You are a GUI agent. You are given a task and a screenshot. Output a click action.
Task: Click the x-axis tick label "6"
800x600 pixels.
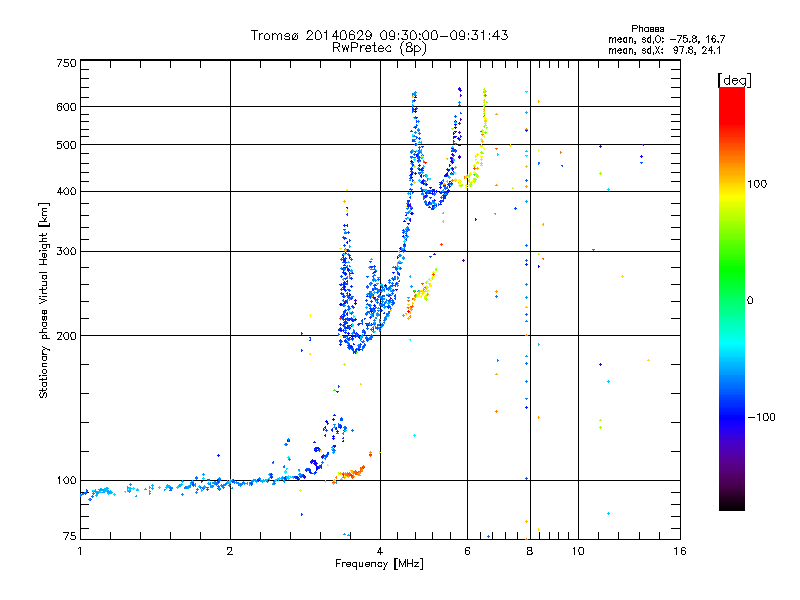[467, 551]
